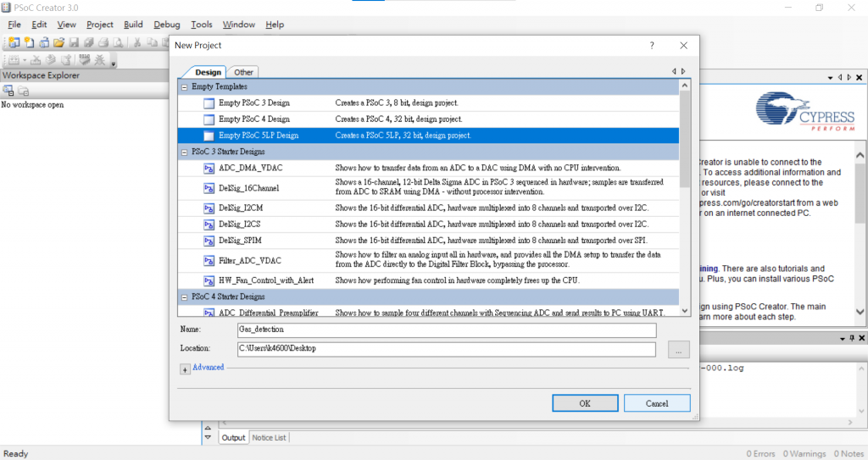Click the HW_Fan_Control_with_Alert example icon
Screen dimensions: 868x460
point(209,280)
